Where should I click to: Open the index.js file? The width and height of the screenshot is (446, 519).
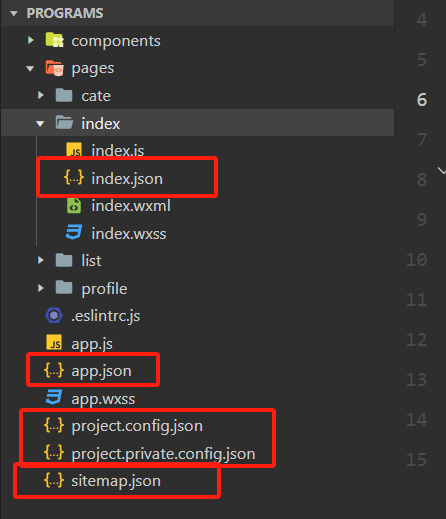pyautogui.click(x=118, y=151)
